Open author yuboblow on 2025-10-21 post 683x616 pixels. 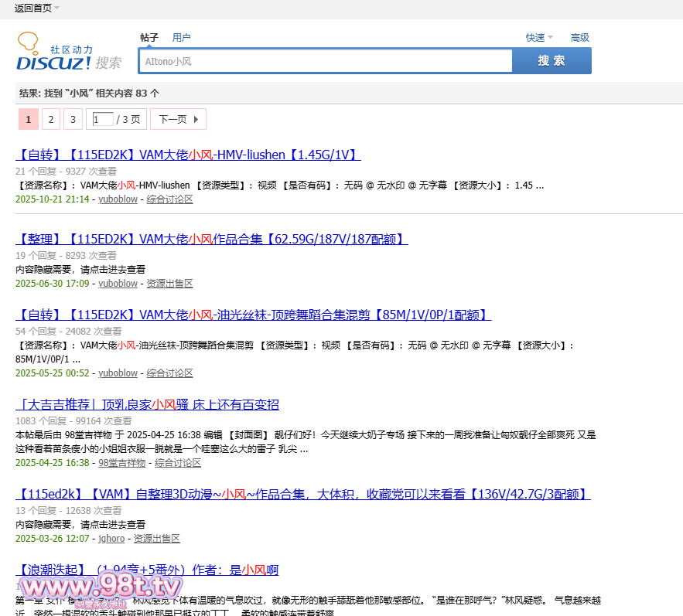(118, 199)
